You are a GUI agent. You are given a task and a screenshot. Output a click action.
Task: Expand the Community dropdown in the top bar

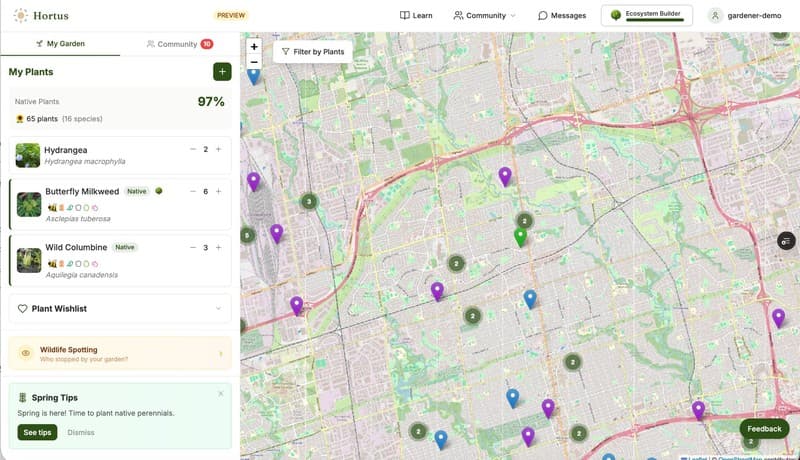(485, 15)
